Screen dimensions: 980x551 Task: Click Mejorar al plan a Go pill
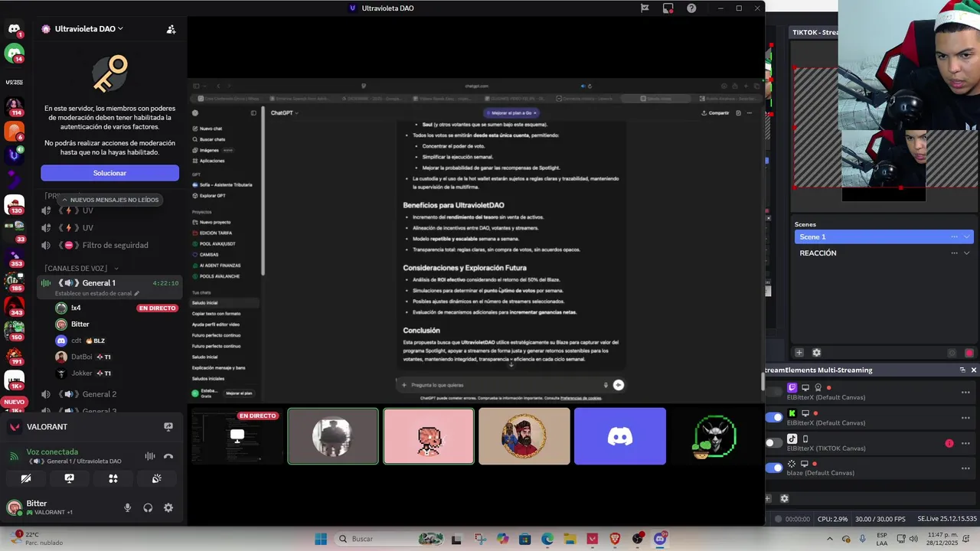click(513, 112)
